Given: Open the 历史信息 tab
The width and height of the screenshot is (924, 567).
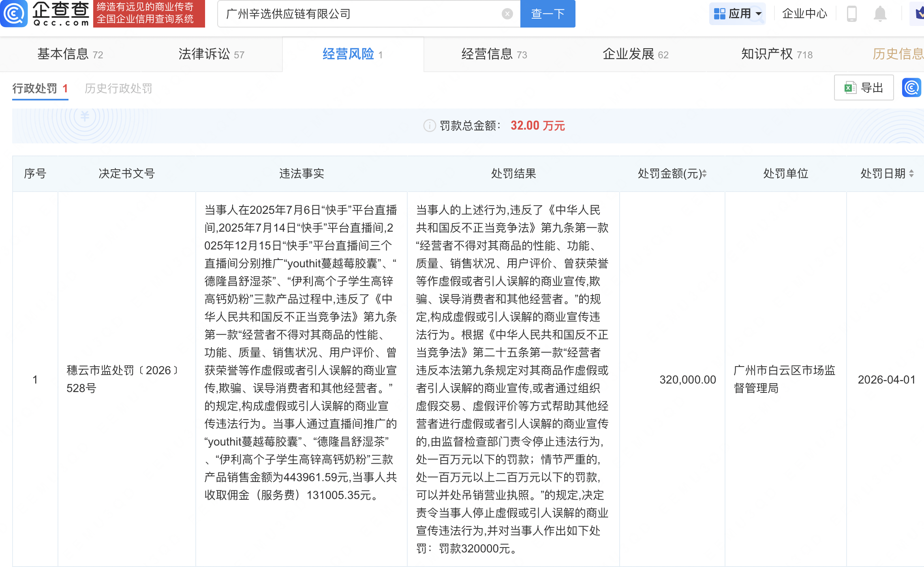Looking at the screenshot, I should click(898, 54).
